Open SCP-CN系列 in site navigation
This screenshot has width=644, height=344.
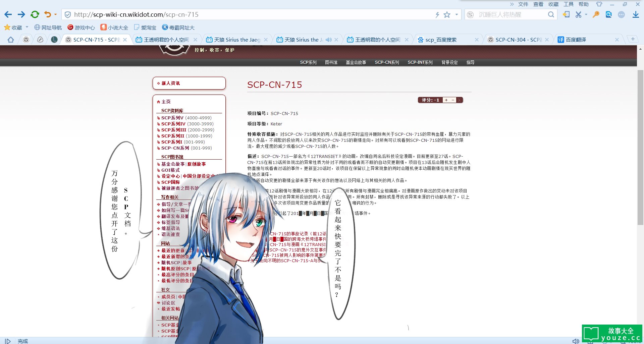click(387, 62)
